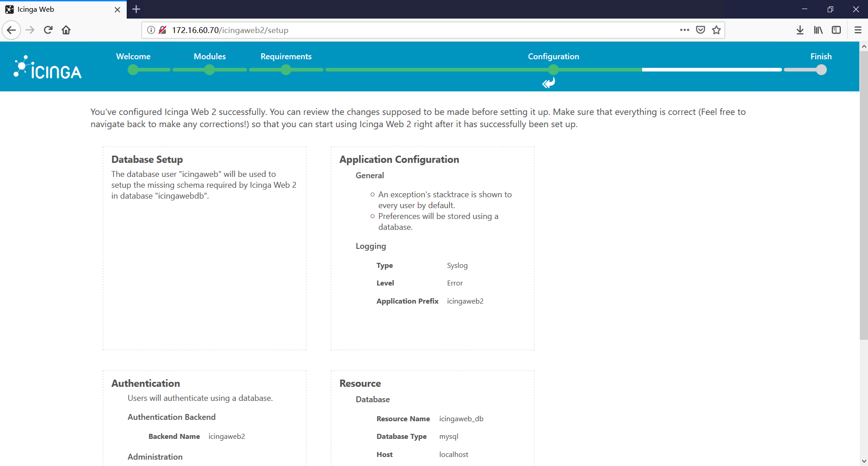Screen dimensions: 868x466
Task: Click the Logging subheading
Action: click(371, 246)
